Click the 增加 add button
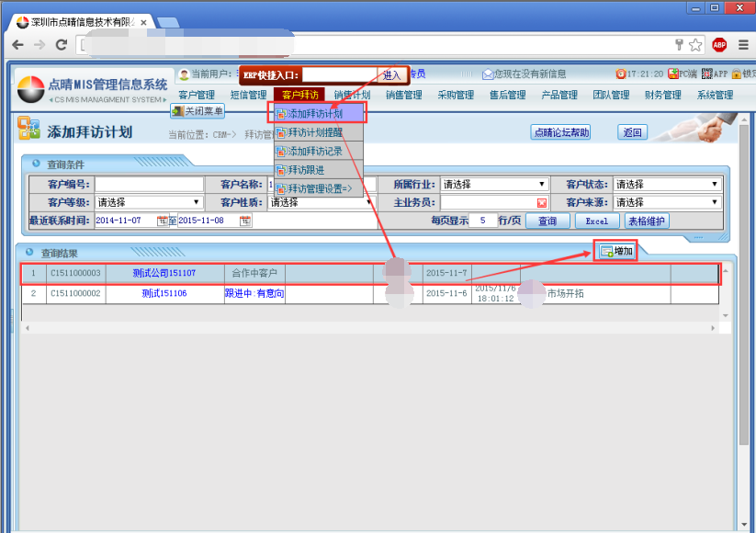Screen dimensions: 756x533 click(x=615, y=251)
